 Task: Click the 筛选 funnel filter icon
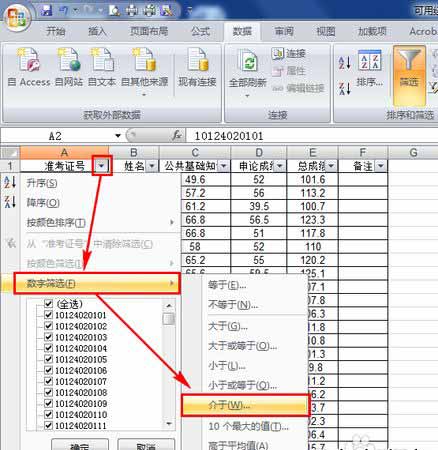coord(409,60)
